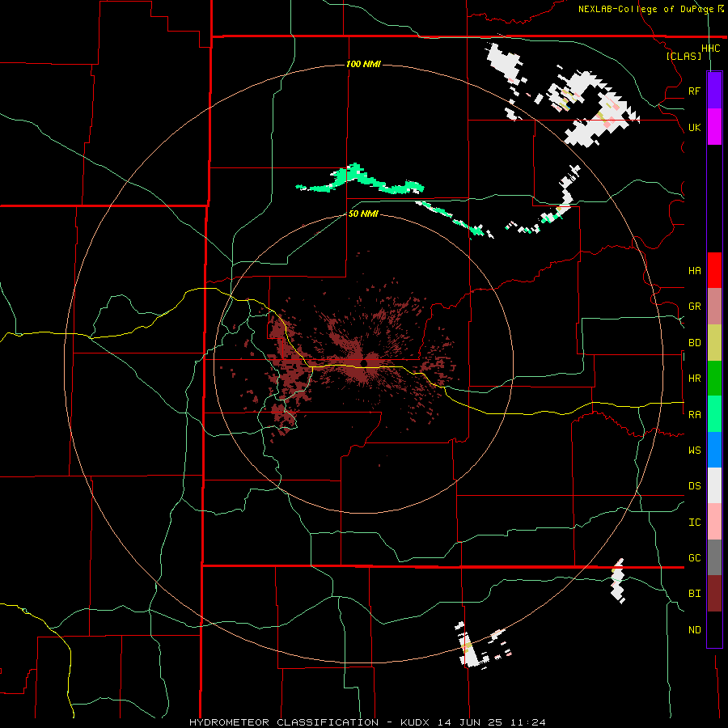Click the dark green HR legend swatch
Screen dimensions: 728x728
714,379
